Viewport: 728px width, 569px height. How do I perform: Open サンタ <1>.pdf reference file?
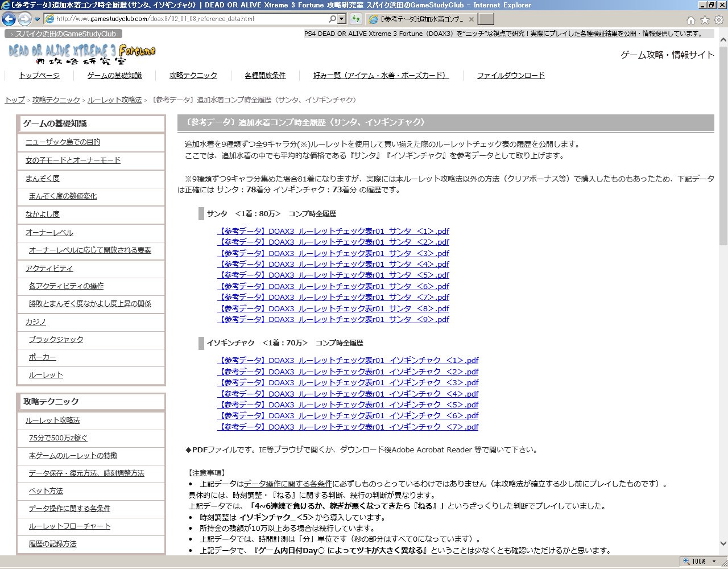tap(333, 231)
